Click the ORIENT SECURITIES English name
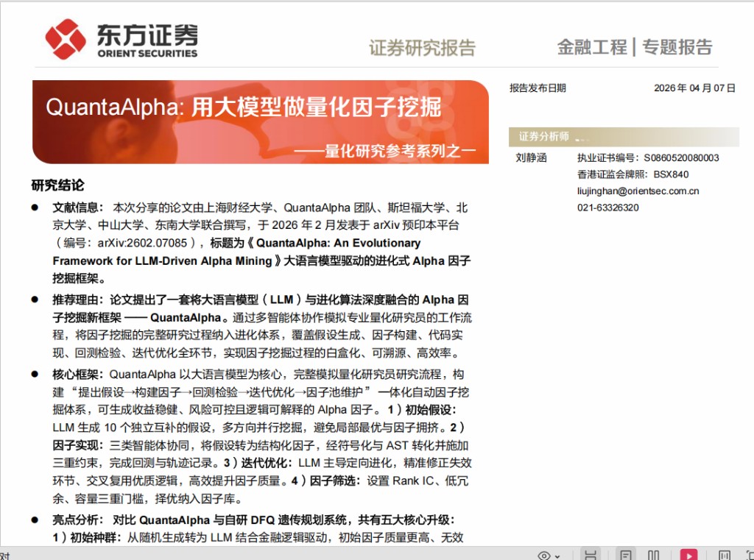The image size is (754, 560). 147,54
